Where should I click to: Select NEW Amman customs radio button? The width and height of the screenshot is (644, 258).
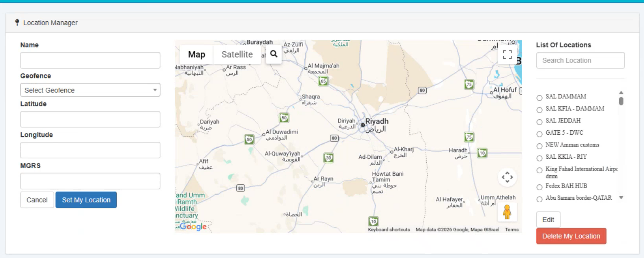[x=539, y=146]
